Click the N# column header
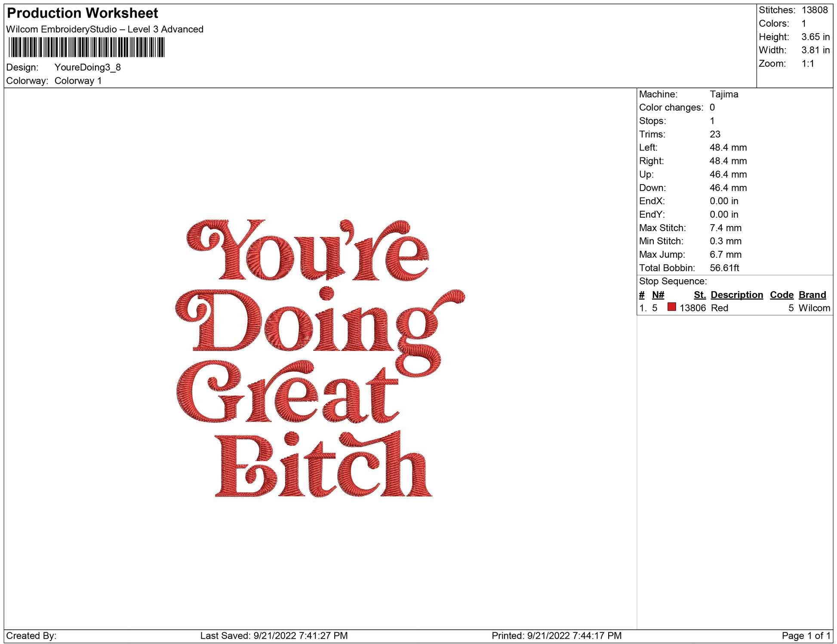Image resolution: width=837 pixels, height=644 pixels. coord(658,295)
